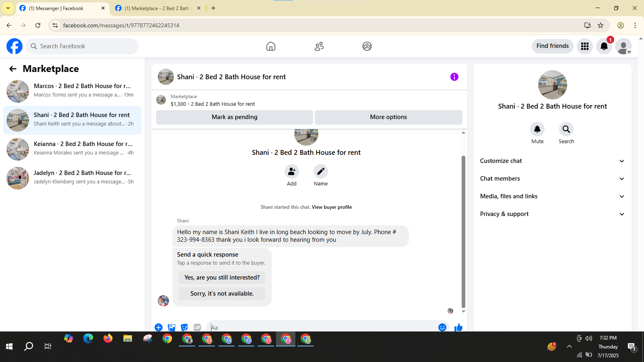The image size is (644, 362).
Task: Open the Keianna conversation
Action: (x=72, y=149)
